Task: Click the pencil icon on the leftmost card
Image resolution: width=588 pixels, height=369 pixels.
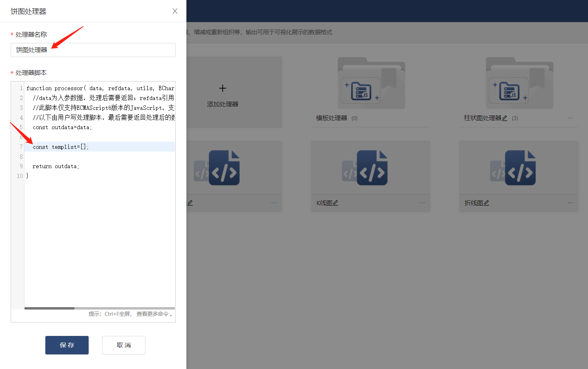Action: [x=190, y=203]
